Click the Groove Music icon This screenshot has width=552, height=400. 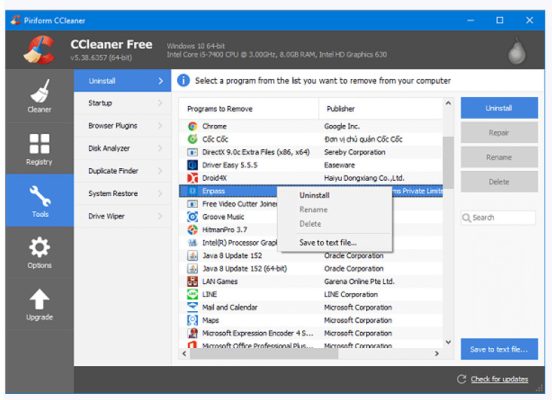pos(192,217)
